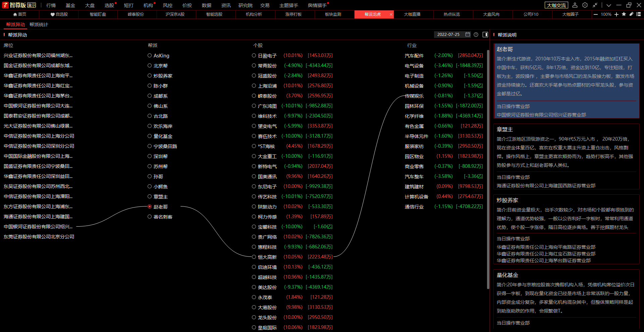This screenshot has width=644, height=332.
Task: Click seat 兴业证券股份有限公司福州湖东...
Action: click(38, 55)
